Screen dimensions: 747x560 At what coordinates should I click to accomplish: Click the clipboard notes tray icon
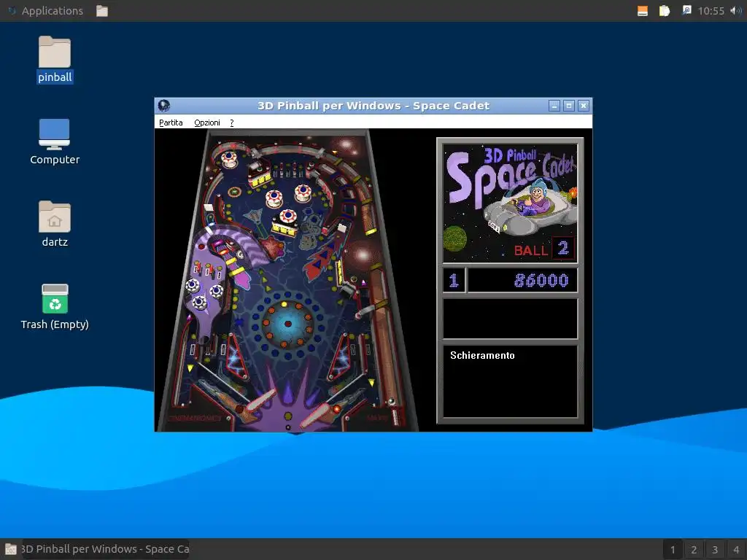664,10
